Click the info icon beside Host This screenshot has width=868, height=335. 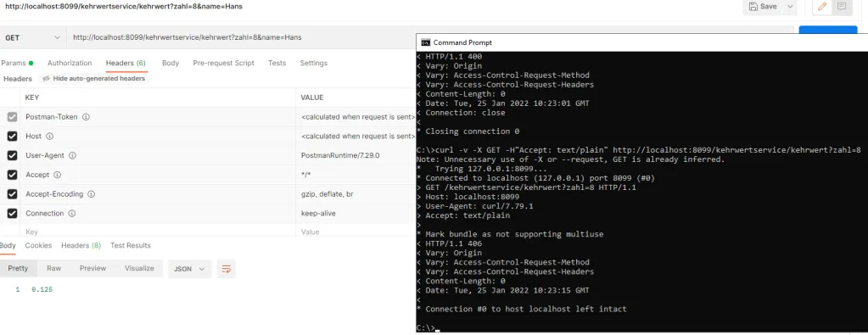pos(49,137)
